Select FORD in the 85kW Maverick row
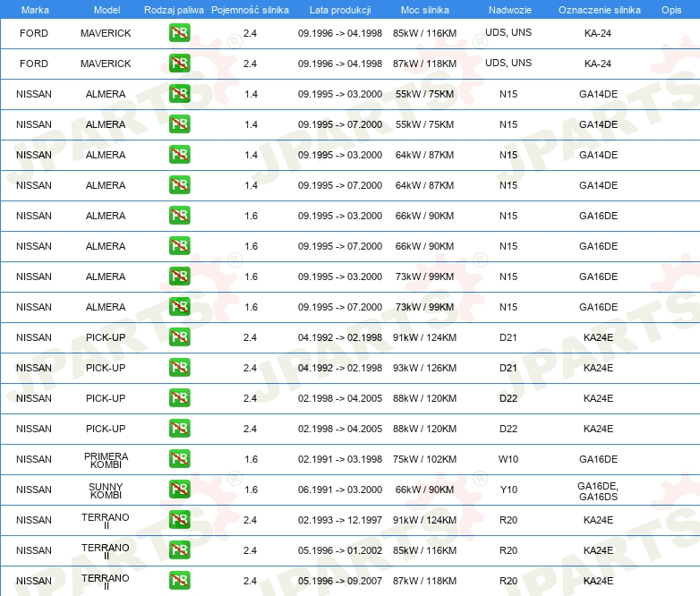 click(34, 33)
